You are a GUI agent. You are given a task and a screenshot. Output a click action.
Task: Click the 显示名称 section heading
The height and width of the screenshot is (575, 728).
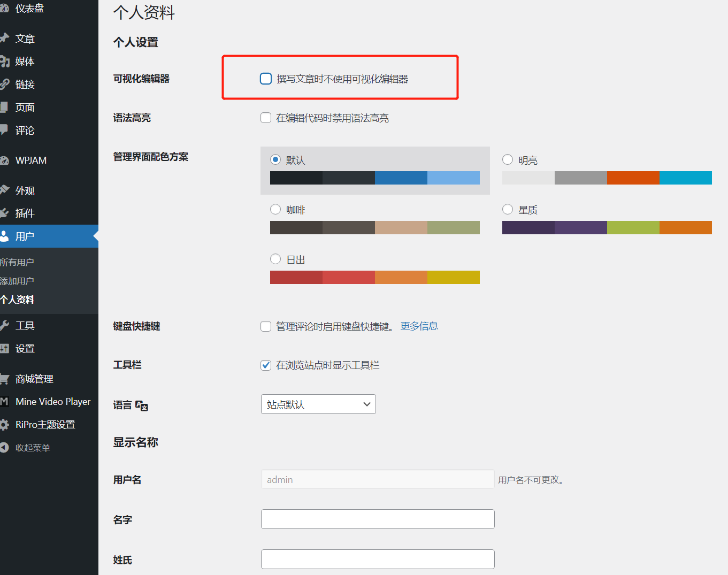136,442
